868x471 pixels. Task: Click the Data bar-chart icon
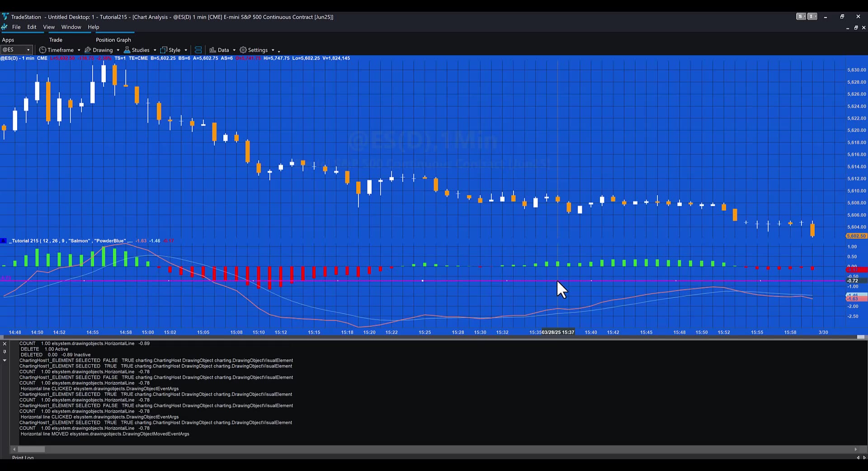click(x=212, y=50)
